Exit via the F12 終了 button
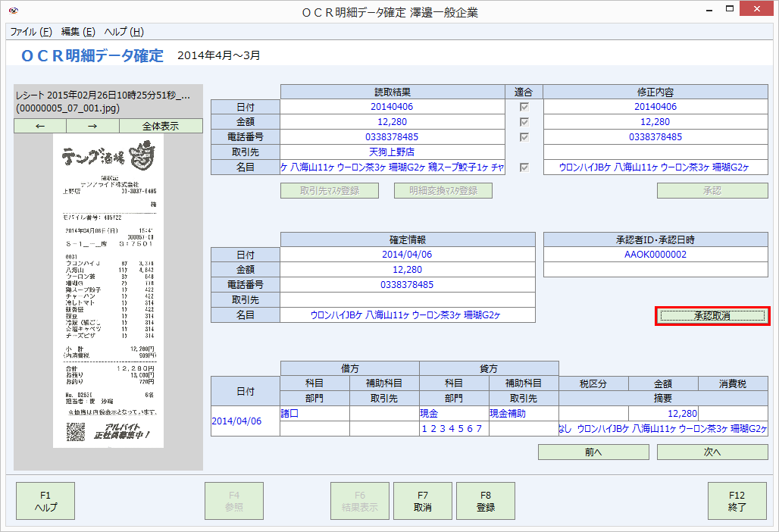This screenshot has width=779, height=532. (736, 501)
